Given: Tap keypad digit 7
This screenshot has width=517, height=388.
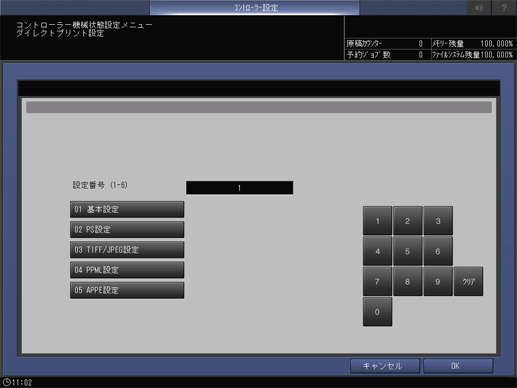Looking at the screenshot, I should coord(377,281).
